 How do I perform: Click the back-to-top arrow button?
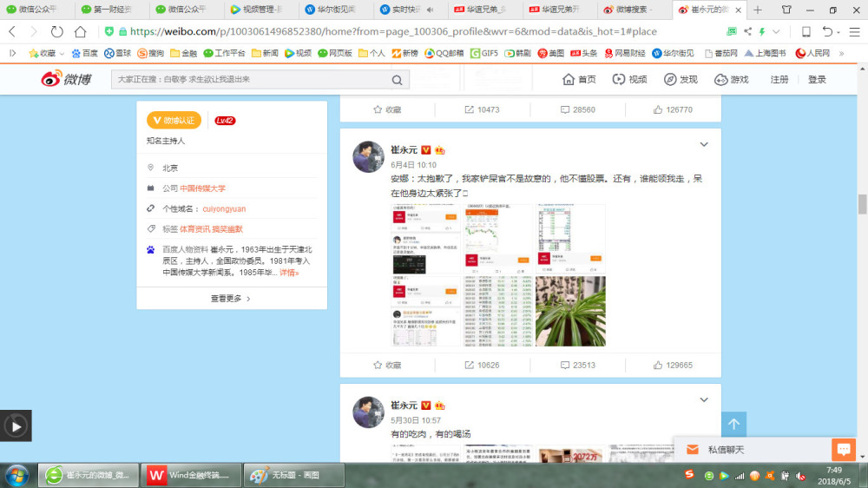click(x=734, y=425)
